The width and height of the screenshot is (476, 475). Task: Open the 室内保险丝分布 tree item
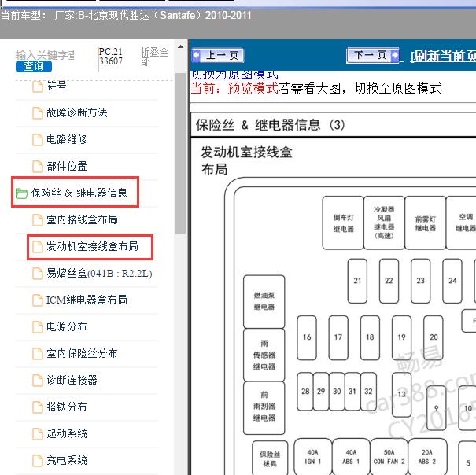[x=82, y=353]
